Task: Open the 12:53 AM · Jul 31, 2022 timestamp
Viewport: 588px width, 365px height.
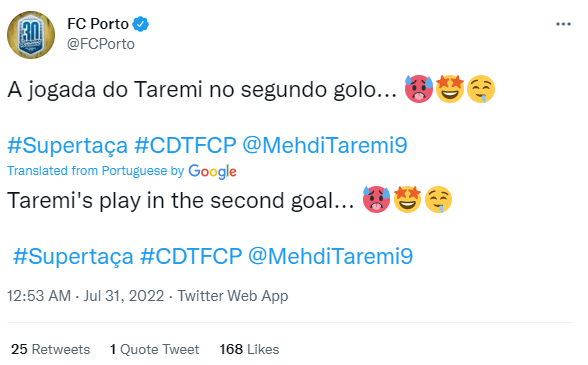Action: [86, 296]
